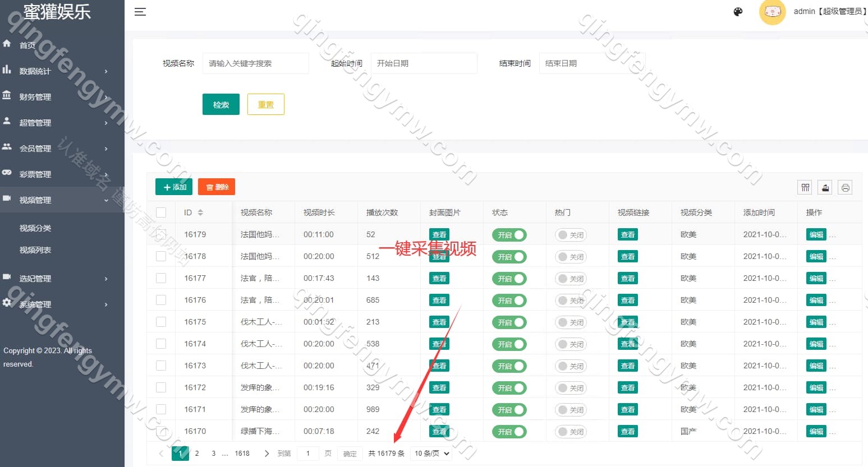
Task: Click the print table icon
Action: [x=845, y=188]
